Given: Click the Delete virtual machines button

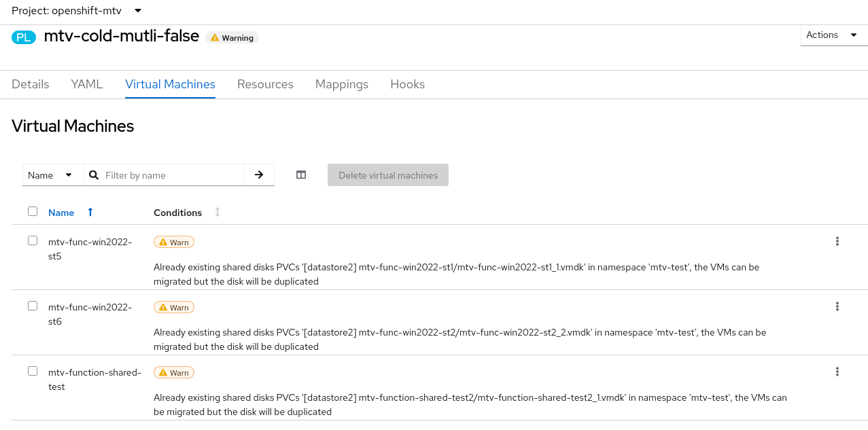Looking at the screenshot, I should [388, 175].
